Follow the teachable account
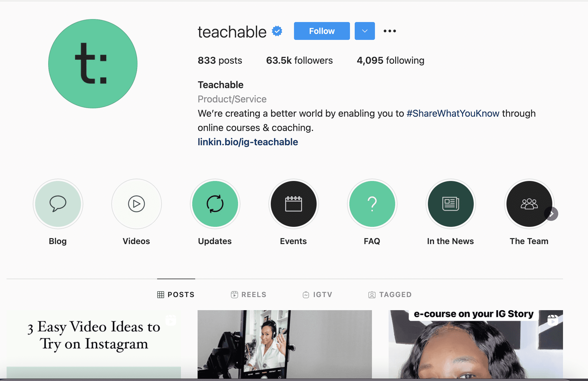 point(322,31)
